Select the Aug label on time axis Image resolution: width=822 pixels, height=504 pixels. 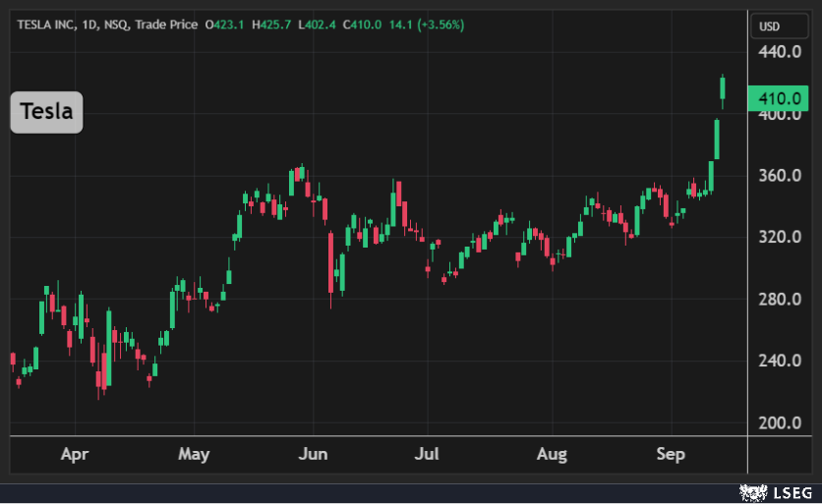pyautogui.click(x=552, y=455)
